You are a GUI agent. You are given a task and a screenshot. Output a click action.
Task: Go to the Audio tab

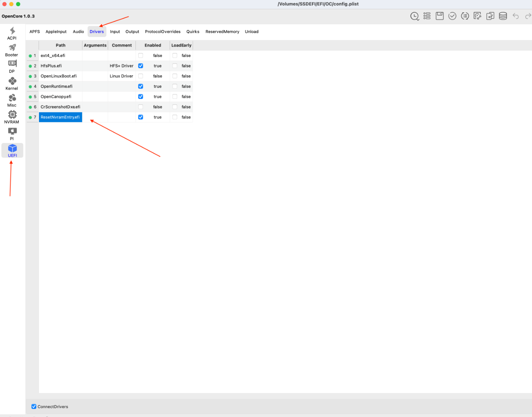pos(78,32)
